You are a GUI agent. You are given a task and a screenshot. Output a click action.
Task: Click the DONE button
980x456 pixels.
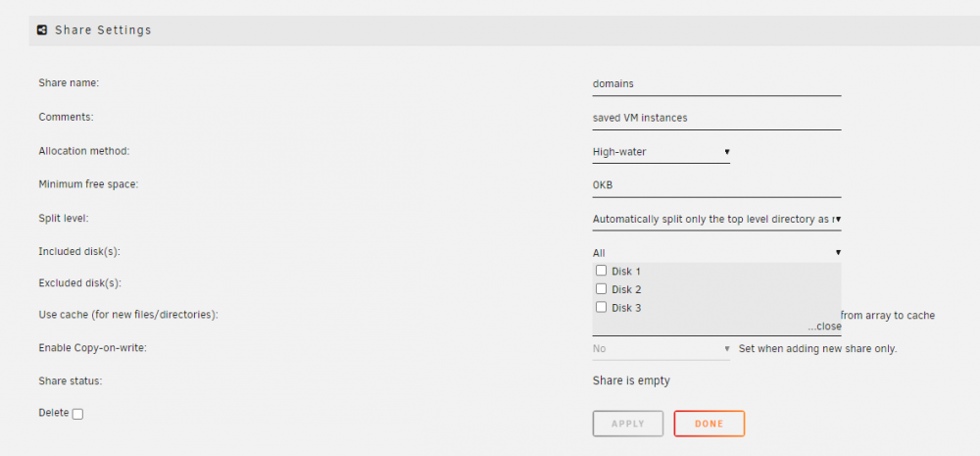709,424
